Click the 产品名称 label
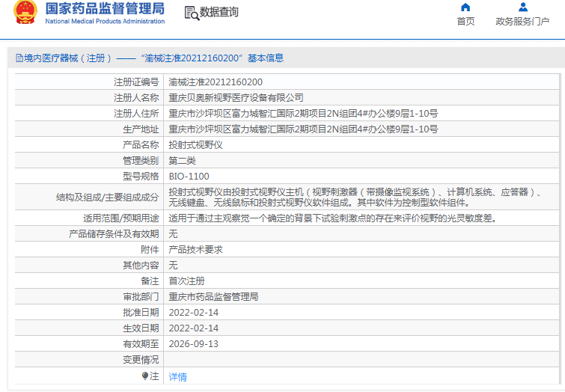The width and height of the screenshot is (565, 392). pos(141,145)
